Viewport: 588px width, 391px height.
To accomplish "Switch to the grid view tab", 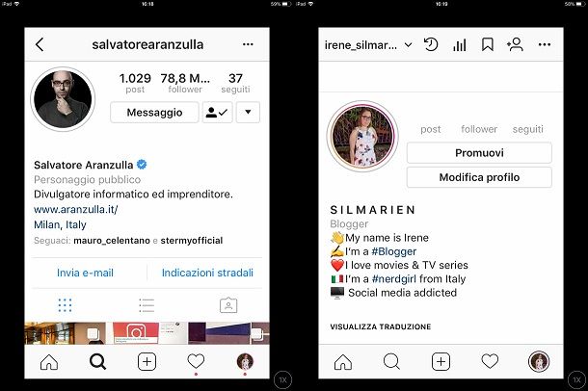I will pyautogui.click(x=65, y=305).
